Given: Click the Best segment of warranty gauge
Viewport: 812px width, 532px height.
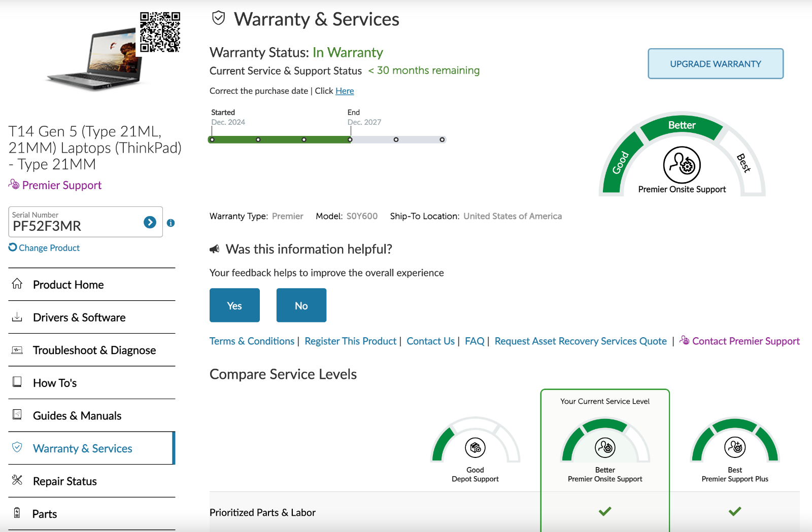Looking at the screenshot, I should (x=743, y=163).
